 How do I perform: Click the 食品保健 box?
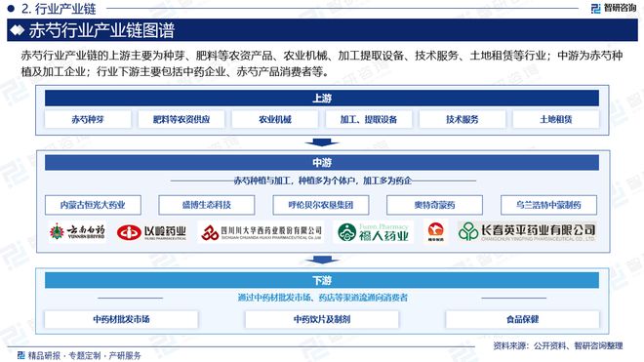(x=522, y=319)
